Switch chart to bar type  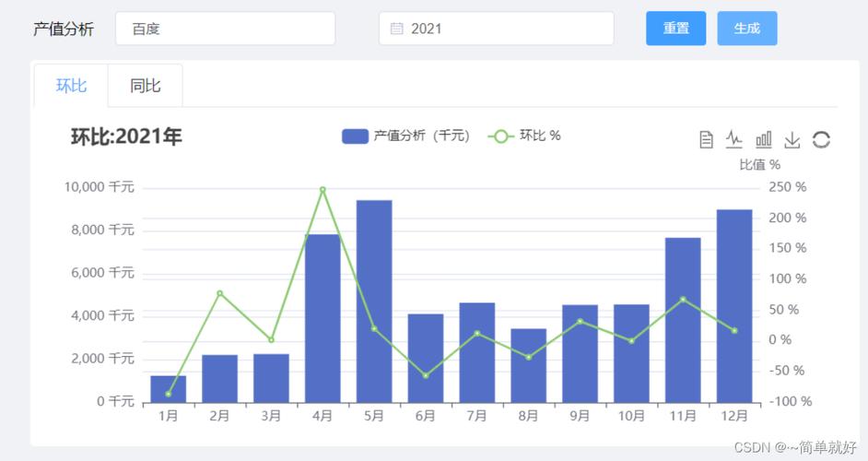(x=763, y=139)
